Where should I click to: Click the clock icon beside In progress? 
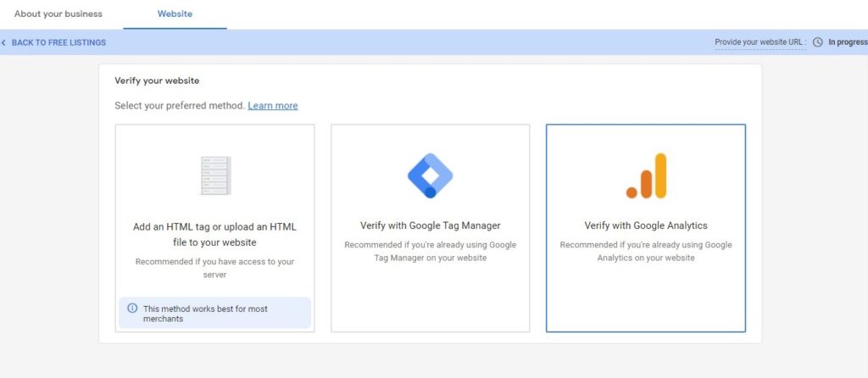click(x=818, y=42)
